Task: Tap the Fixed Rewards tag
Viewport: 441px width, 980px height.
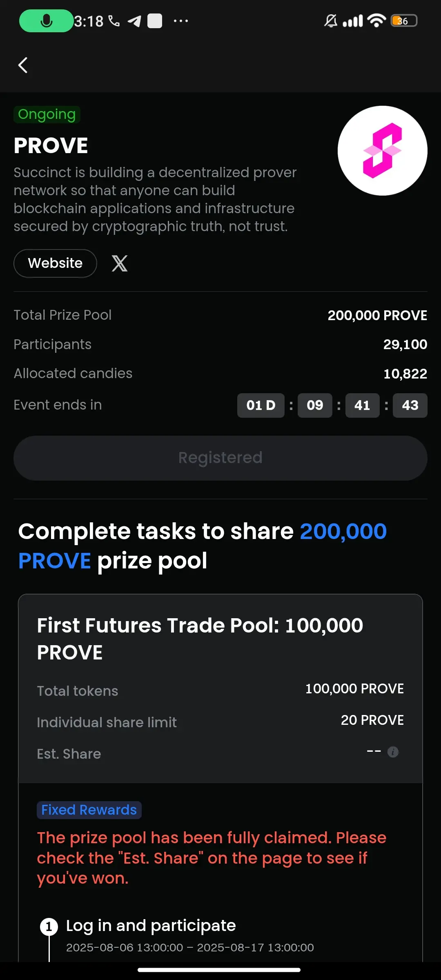Action: [x=89, y=810]
